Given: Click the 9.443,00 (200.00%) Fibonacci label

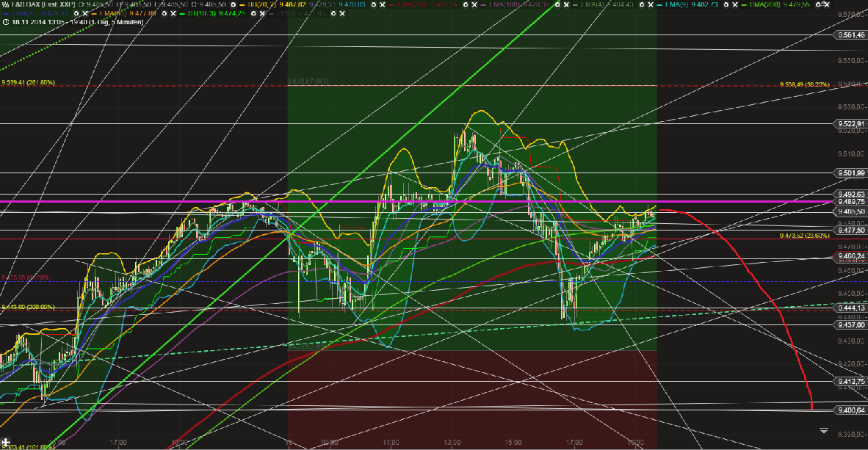Looking at the screenshot, I should (28, 307).
